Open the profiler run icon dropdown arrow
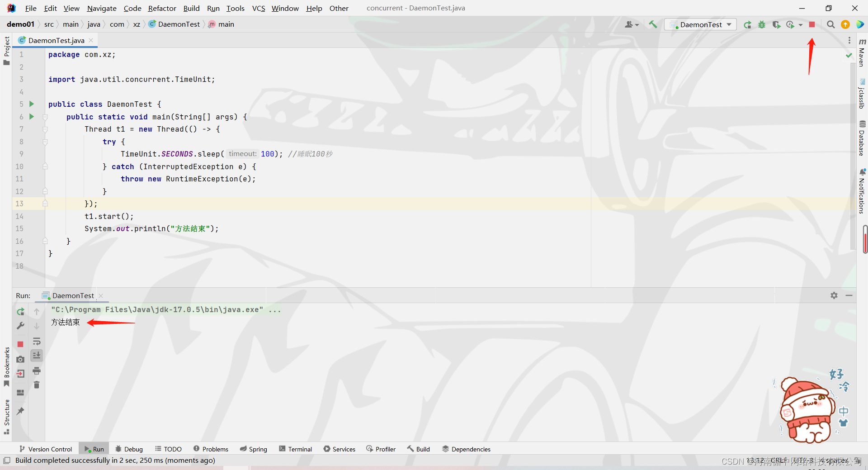The image size is (868, 470). click(801, 25)
